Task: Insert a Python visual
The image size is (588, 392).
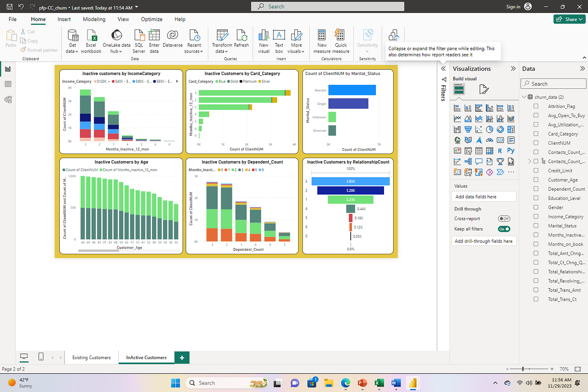Action: [510, 150]
